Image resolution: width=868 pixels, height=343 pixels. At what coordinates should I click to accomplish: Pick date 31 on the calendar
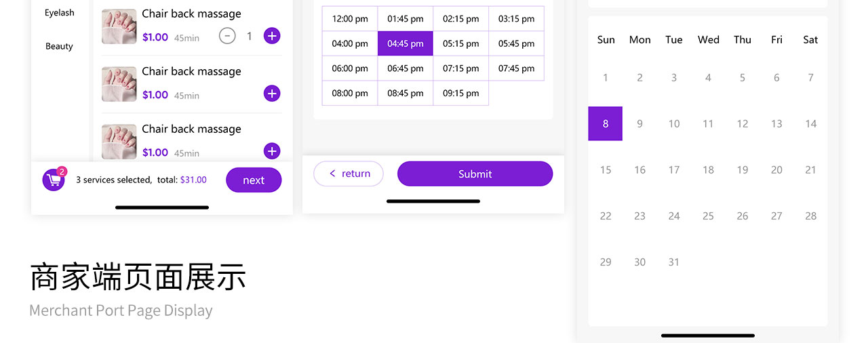pos(673,262)
